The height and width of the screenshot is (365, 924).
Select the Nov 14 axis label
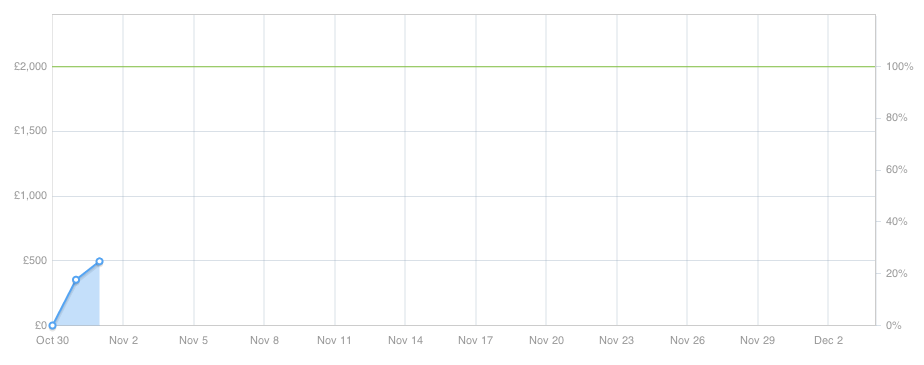[405, 340]
